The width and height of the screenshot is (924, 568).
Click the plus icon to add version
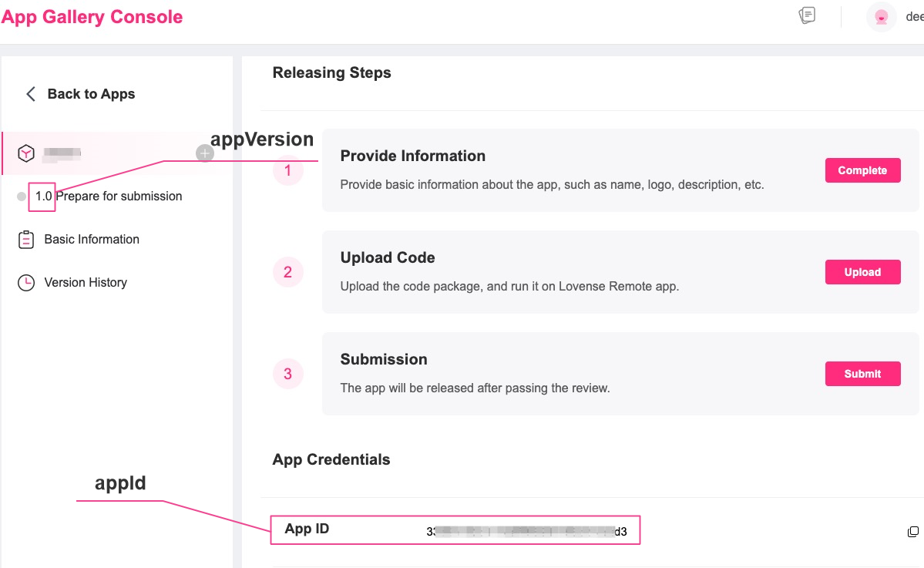[204, 153]
